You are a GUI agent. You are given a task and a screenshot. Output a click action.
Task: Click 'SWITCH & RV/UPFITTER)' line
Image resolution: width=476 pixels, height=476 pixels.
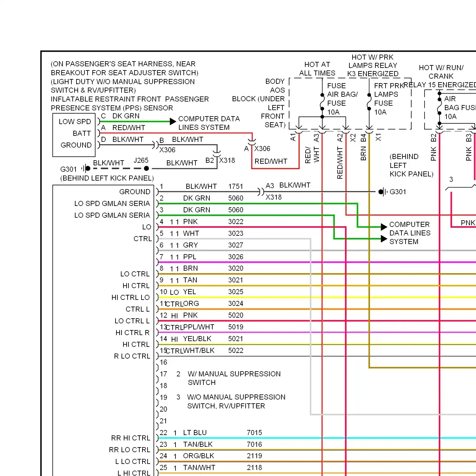tap(93, 90)
